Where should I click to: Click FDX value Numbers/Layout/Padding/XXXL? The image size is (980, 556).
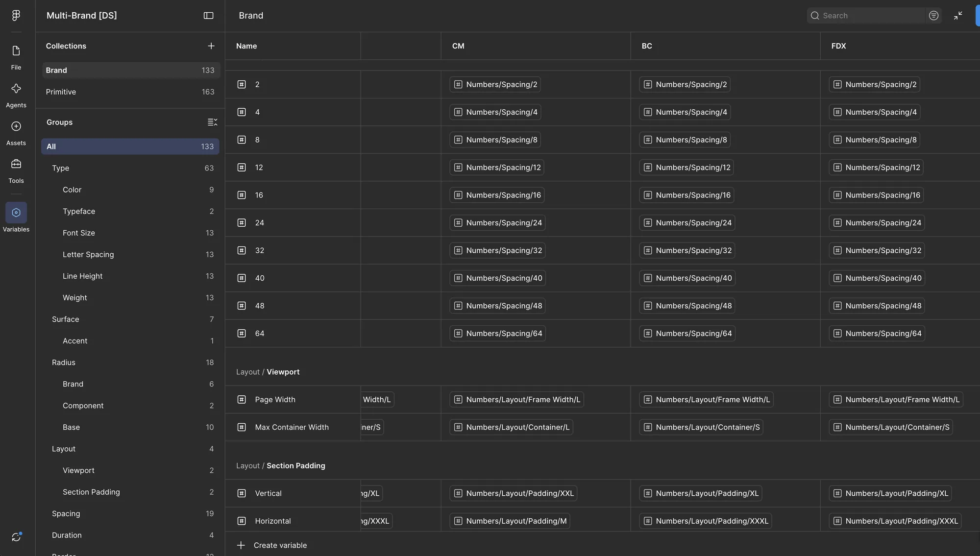click(x=895, y=521)
